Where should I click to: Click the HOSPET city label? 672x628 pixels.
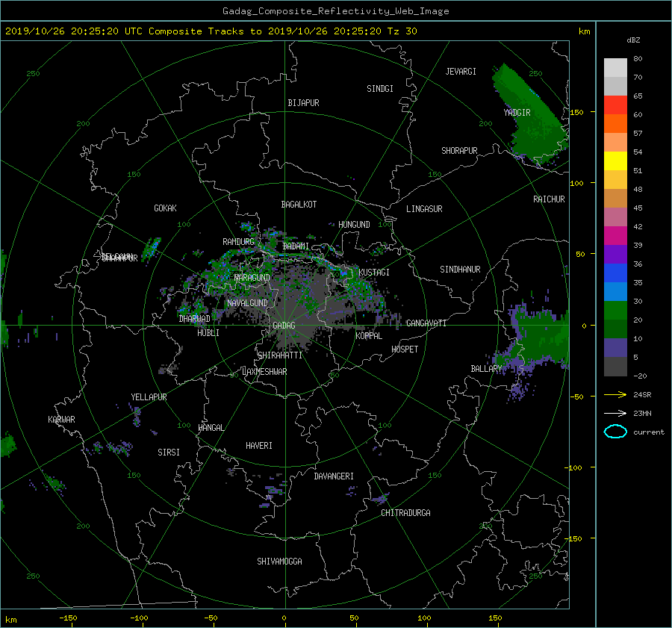pos(405,349)
